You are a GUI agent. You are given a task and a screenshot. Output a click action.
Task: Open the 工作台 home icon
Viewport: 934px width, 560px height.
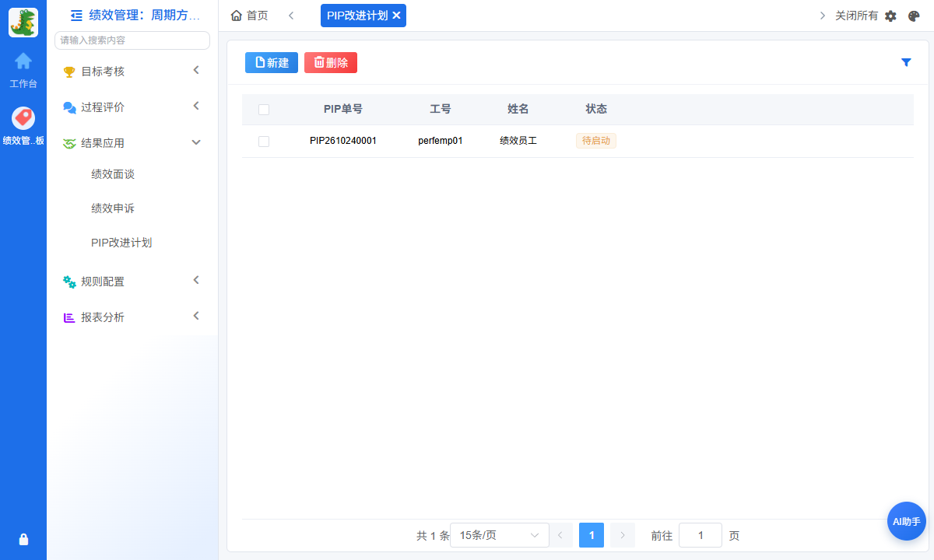pyautogui.click(x=23, y=61)
